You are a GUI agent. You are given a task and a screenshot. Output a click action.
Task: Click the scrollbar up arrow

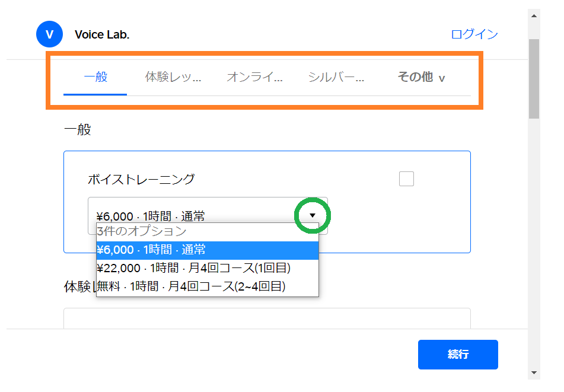pyautogui.click(x=534, y=15)
